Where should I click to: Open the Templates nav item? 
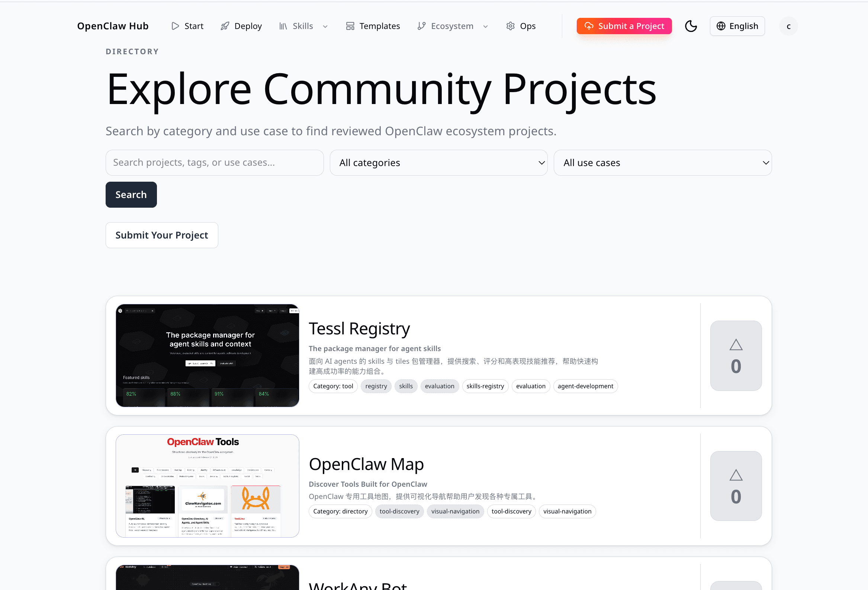[x=379, y=26]
